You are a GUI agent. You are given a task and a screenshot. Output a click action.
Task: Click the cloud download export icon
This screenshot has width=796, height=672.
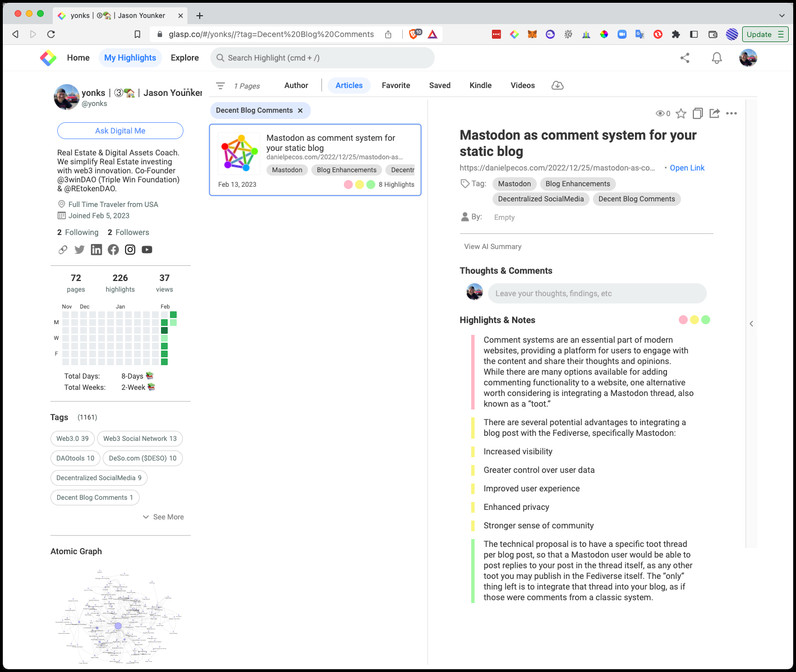click(x=557, y=86)
